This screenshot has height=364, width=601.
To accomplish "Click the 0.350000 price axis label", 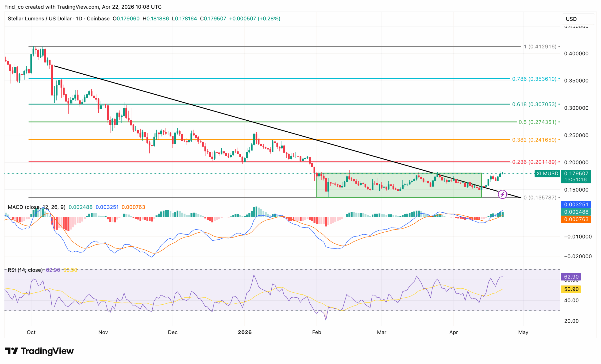I will [576, 80].
